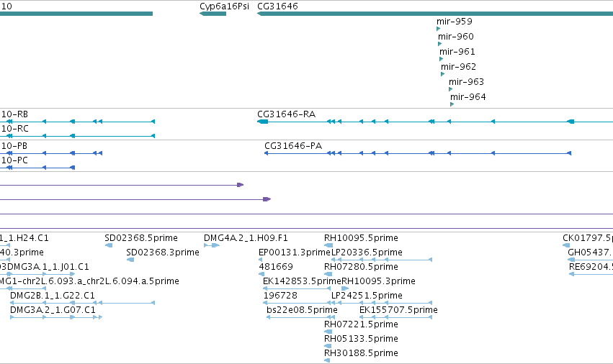This screenshot has width=613, height=364.
Task: Click the mir-964 arrow glyph
Action: point(452,104)
